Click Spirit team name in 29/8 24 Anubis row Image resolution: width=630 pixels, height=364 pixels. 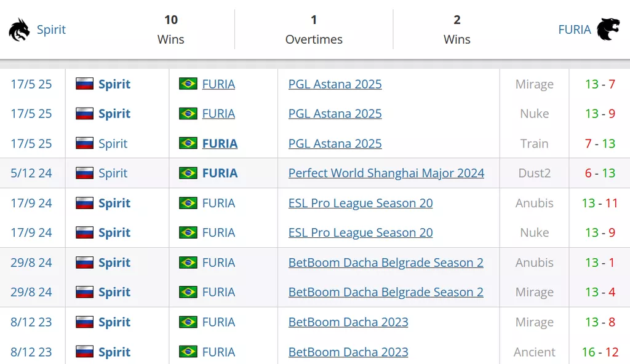[114, 263]
